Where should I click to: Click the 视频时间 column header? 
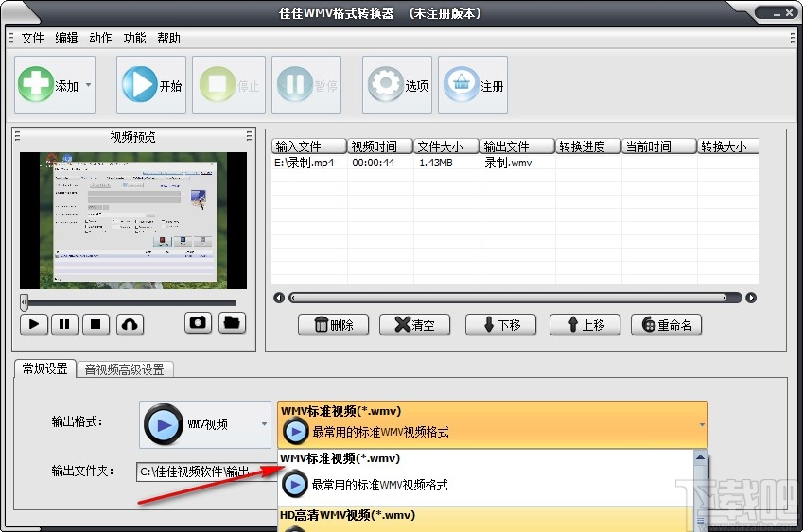click(380, 146)
